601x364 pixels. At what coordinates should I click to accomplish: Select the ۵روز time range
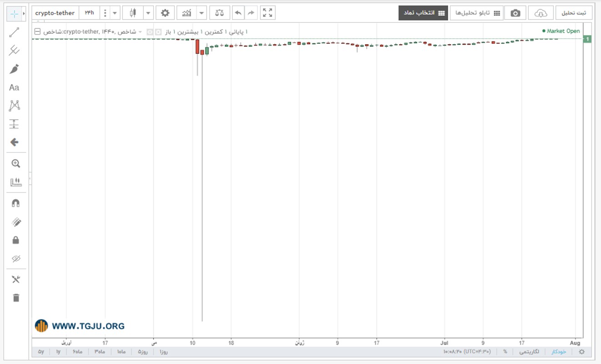tap(142, 352)
